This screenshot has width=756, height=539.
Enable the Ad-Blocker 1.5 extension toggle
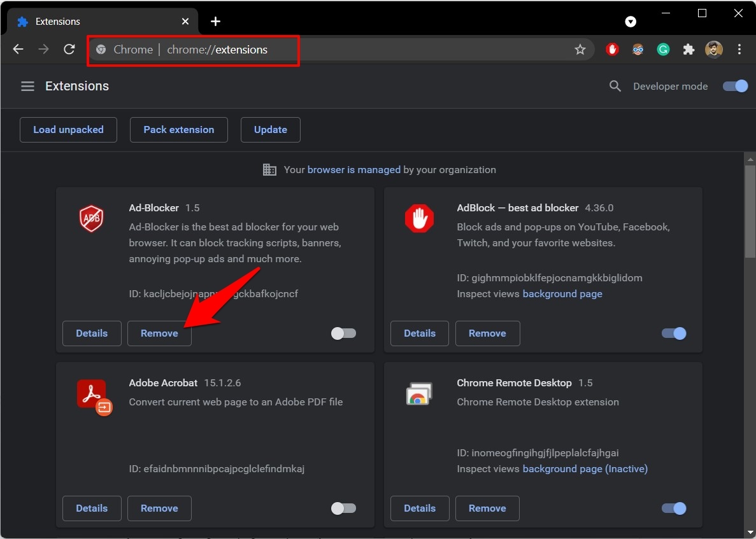click(343, 333)
